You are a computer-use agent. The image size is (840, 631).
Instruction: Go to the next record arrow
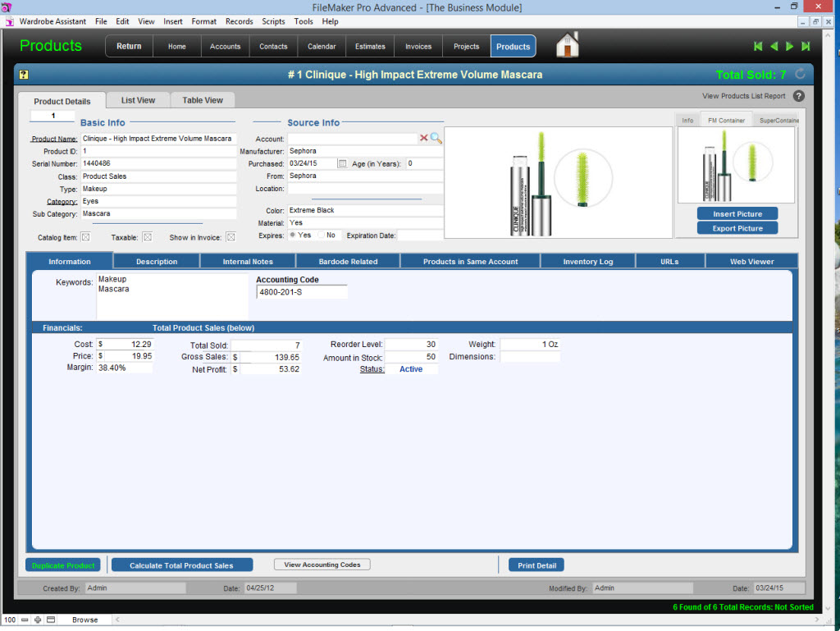point(790,47)
